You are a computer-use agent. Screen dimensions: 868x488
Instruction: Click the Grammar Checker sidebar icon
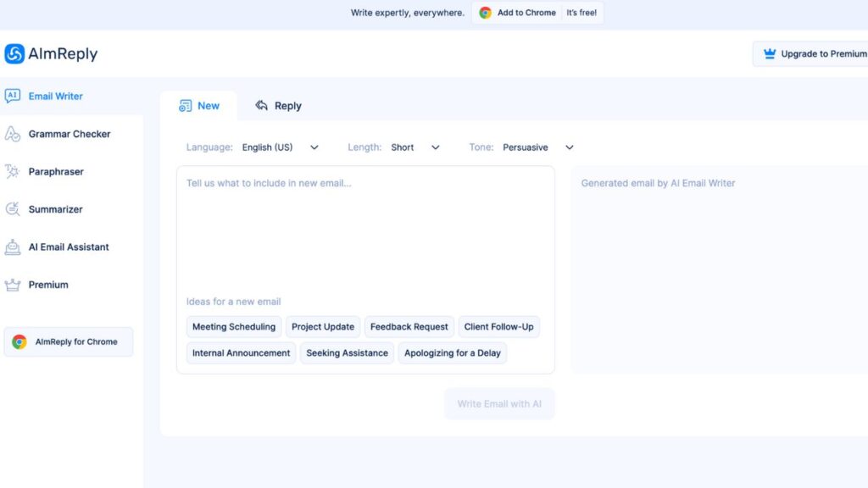tap(12, 134)
